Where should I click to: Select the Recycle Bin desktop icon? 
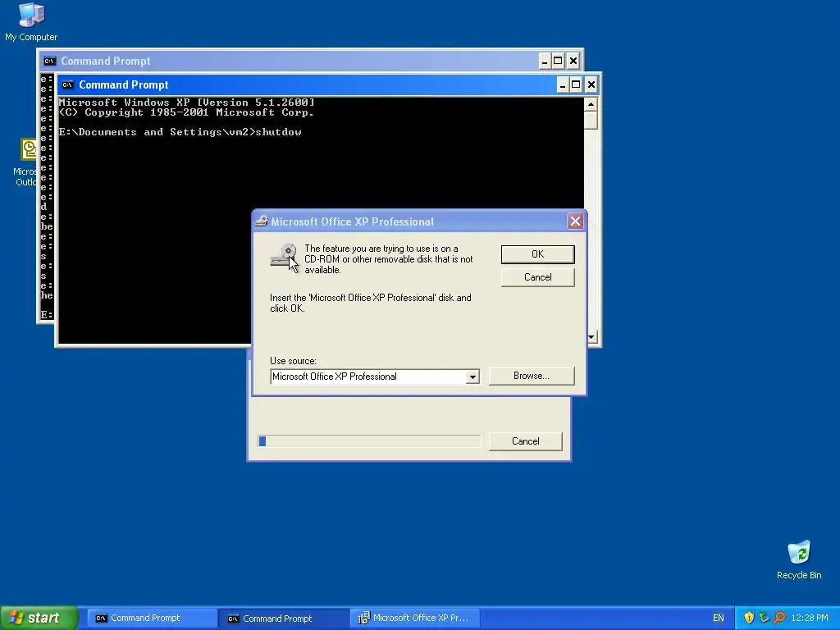[x=799, y=559]
